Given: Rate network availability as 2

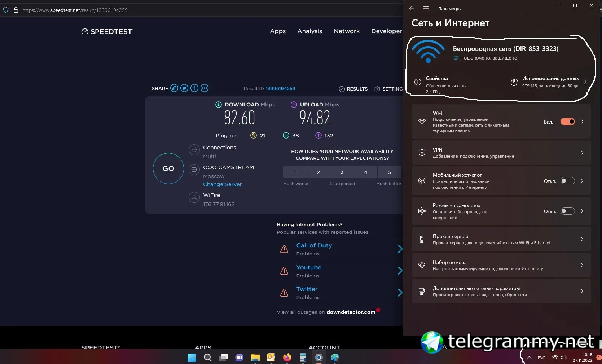Looking at the screenshot, I should 318,172.
